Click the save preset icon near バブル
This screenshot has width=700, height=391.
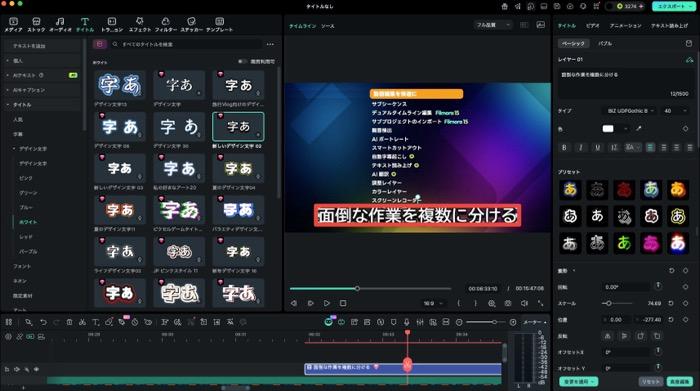pyautogui.click(x=688, y=43)
